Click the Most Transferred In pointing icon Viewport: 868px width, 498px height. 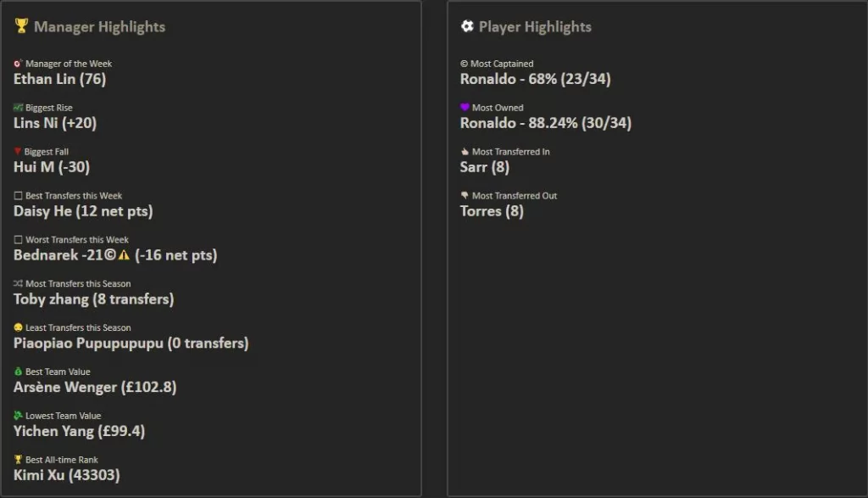465,152
